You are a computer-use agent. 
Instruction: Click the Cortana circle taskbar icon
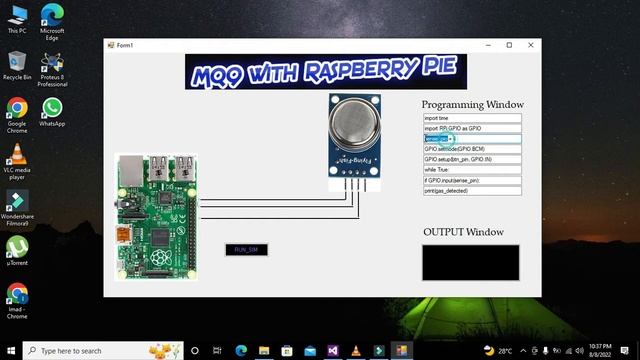(195, 351)
